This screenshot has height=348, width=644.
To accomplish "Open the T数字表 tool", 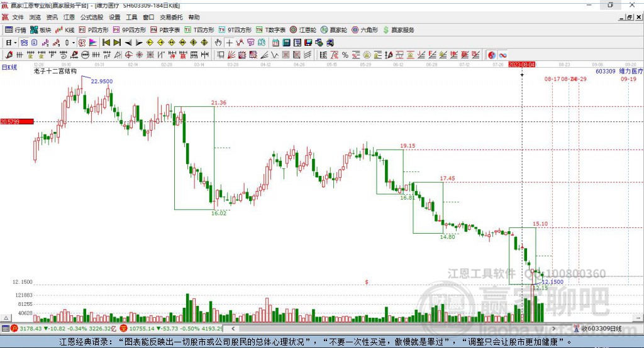I will pyautogui.click(x=270, y=30).
